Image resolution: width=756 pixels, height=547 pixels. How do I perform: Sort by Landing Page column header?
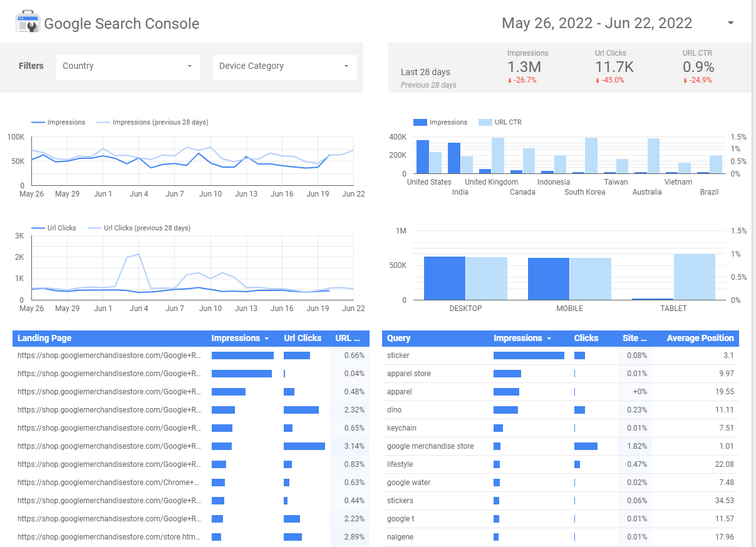tap(44, 338)
